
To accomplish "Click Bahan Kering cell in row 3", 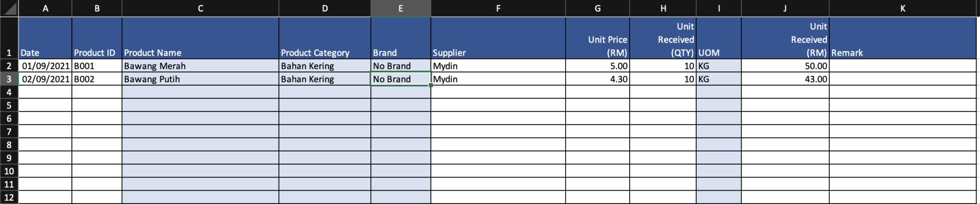I will point(324,79).
